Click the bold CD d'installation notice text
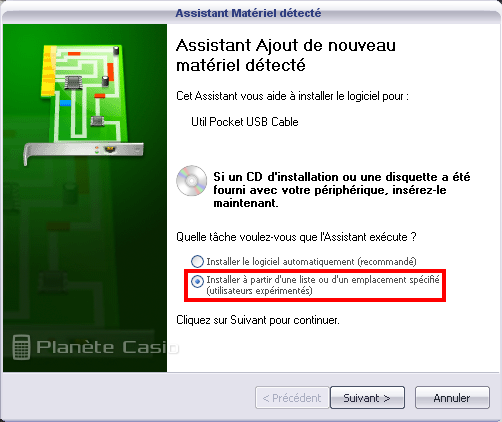502x422 pixels. (342, 190)
